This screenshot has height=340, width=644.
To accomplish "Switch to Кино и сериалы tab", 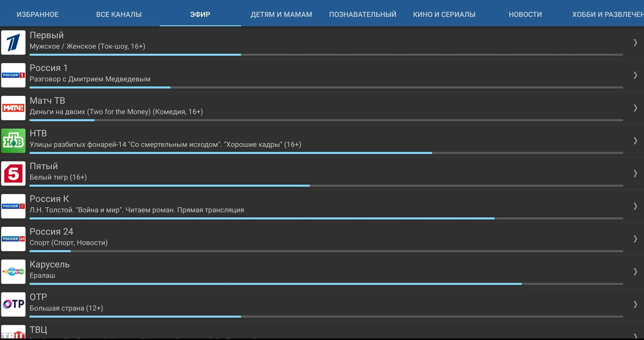I will [444, 14].
